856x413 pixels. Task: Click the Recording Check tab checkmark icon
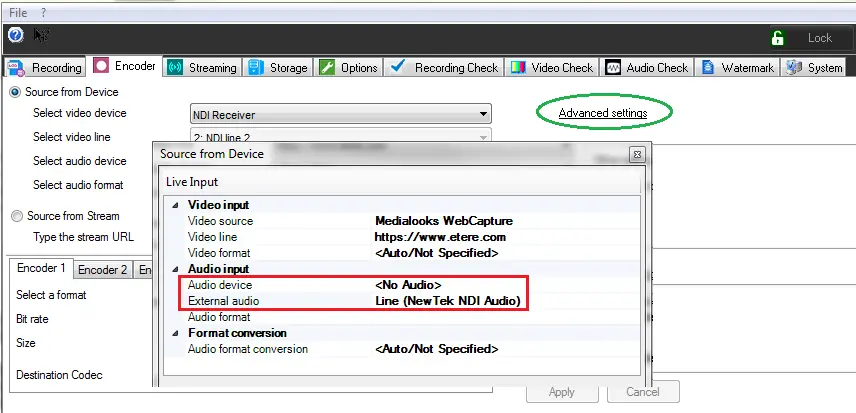click(x=399, y=67)
